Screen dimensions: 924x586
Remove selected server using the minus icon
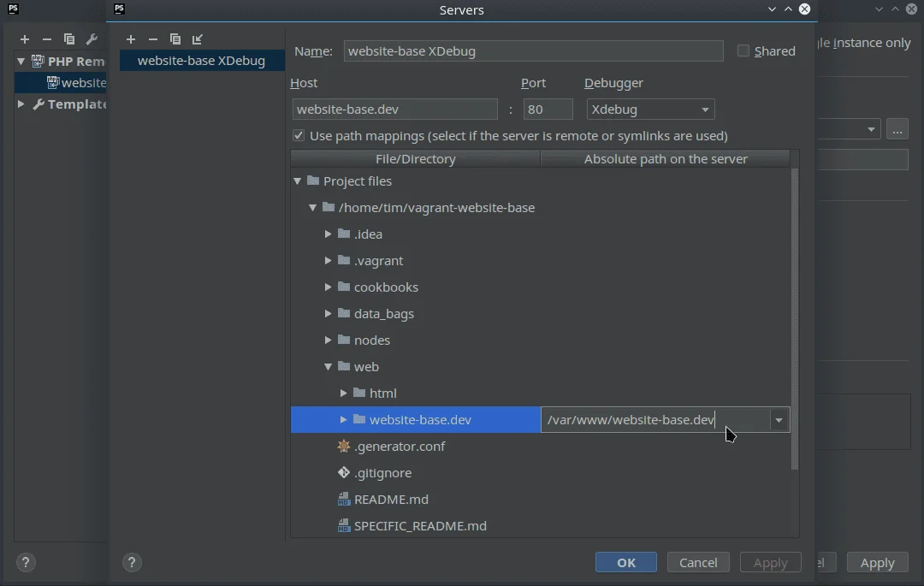153,39
